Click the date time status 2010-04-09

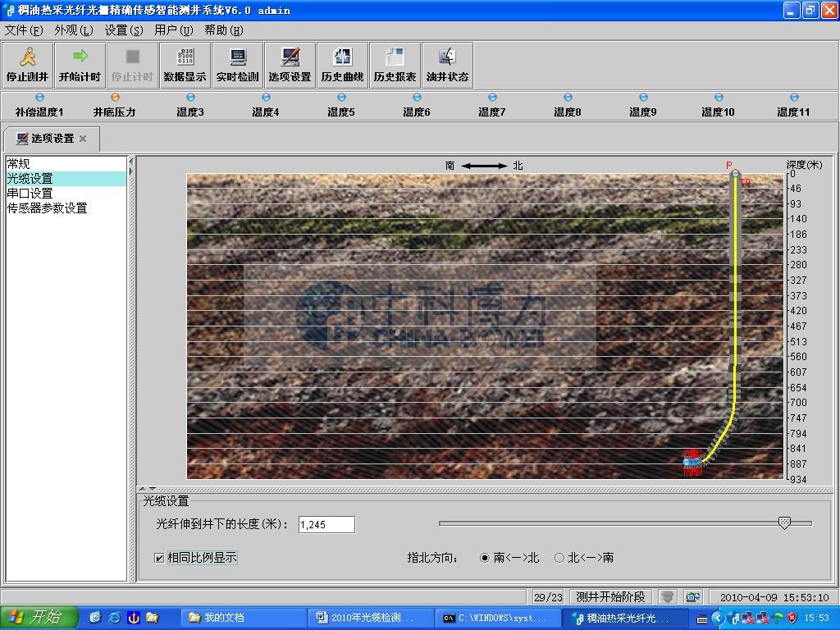tap(774, 597)
